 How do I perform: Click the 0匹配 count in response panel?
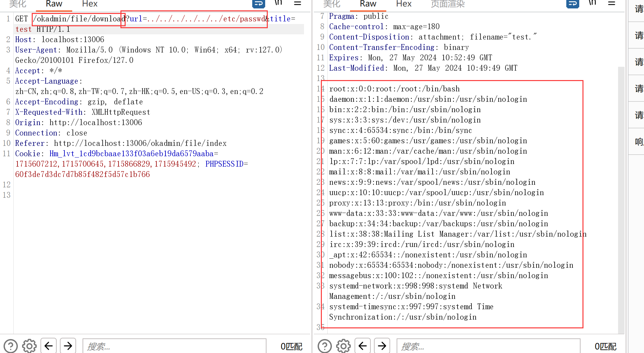(x=605, y=347)
